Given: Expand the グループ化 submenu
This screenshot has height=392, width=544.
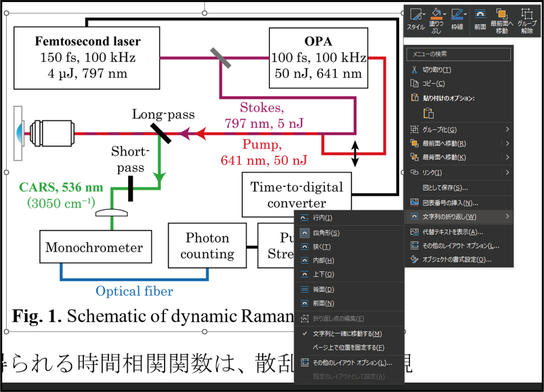Looking at the screenshot, I should pos(507,129).
